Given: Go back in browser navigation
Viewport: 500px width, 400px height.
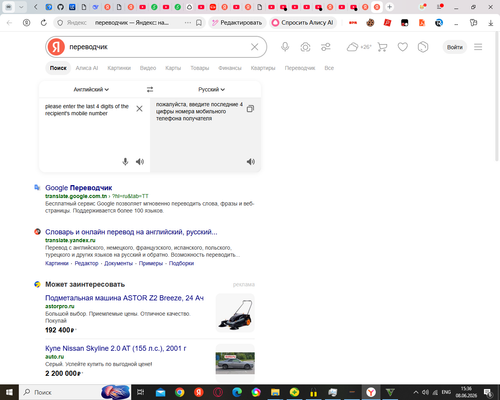Looking at the screenshot, I should coord(9,23).
